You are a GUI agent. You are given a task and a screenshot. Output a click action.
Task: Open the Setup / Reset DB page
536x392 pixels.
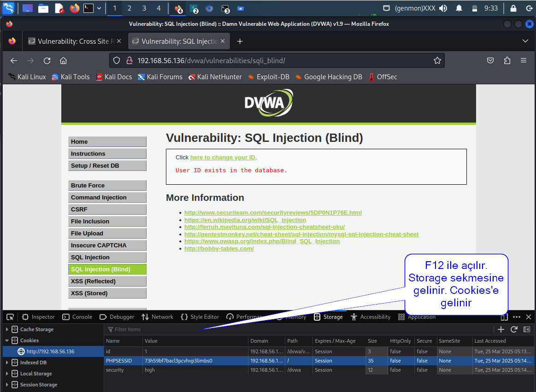107,165
